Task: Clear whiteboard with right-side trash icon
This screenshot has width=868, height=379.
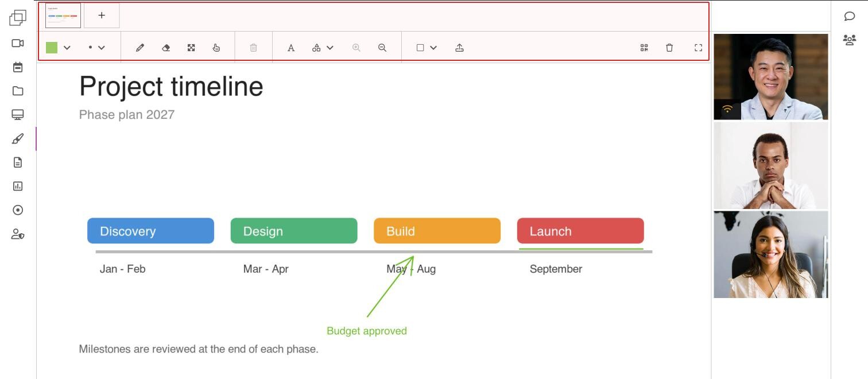Action: [669, 48]
